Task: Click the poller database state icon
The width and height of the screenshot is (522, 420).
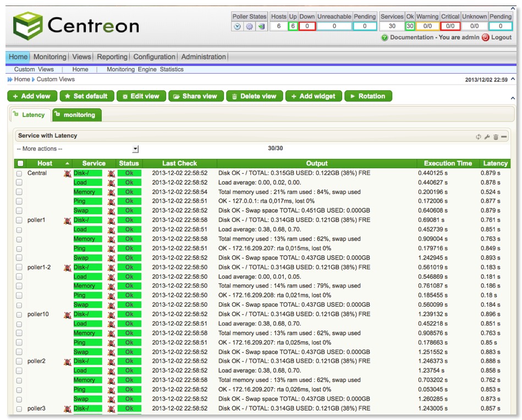Action: point(261,26)
